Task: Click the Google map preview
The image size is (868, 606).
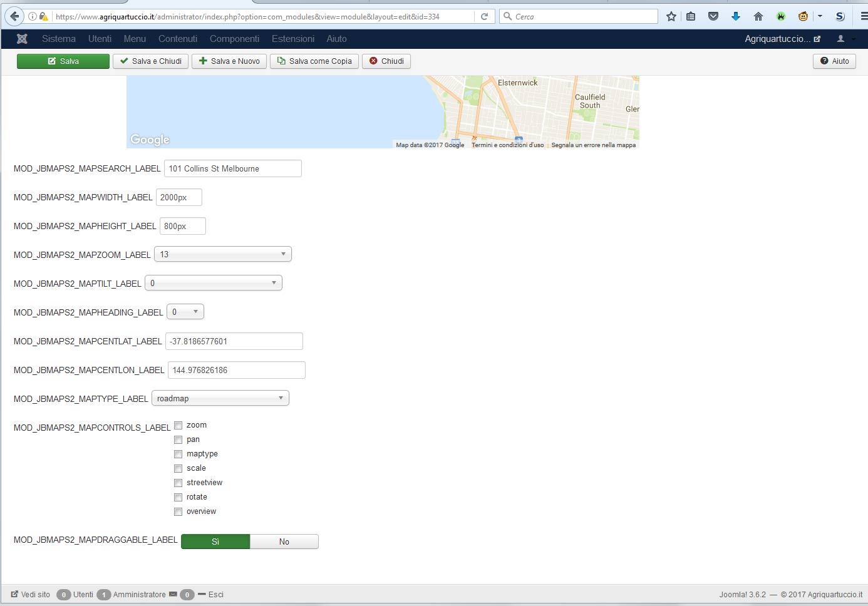Action: [x=383, y=112]
